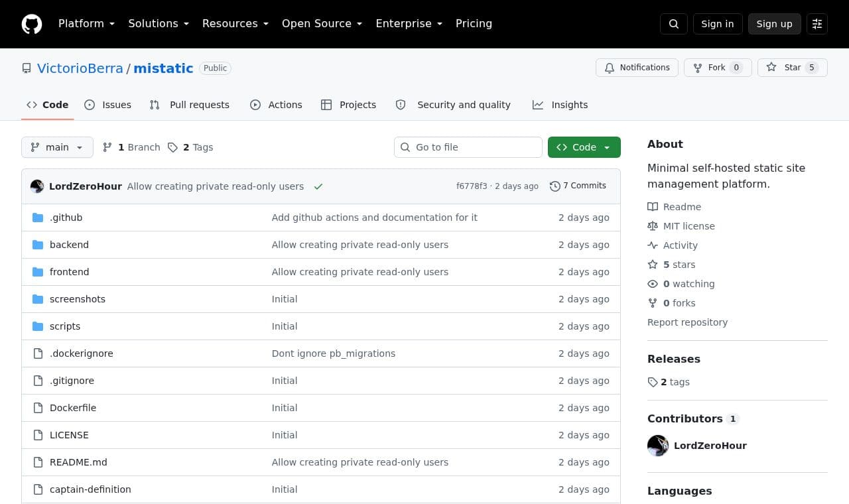849x504 pixels.
Task: Switch to the Actions tab
Action: [276, 105]
